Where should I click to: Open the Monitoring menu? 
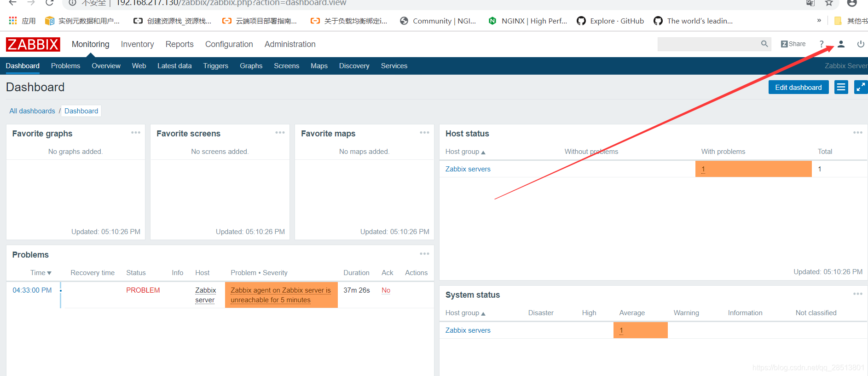[91, 44]
